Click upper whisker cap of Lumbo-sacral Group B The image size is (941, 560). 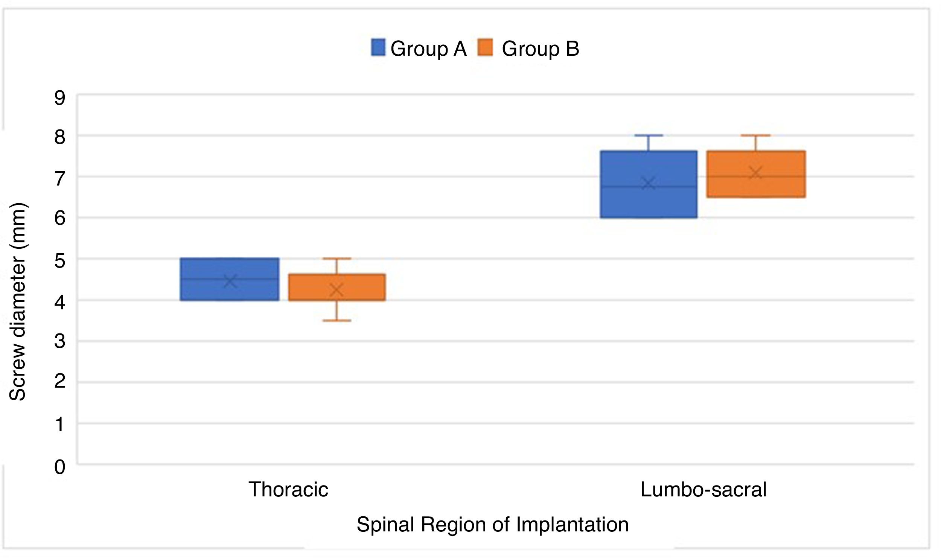(755, 135)
